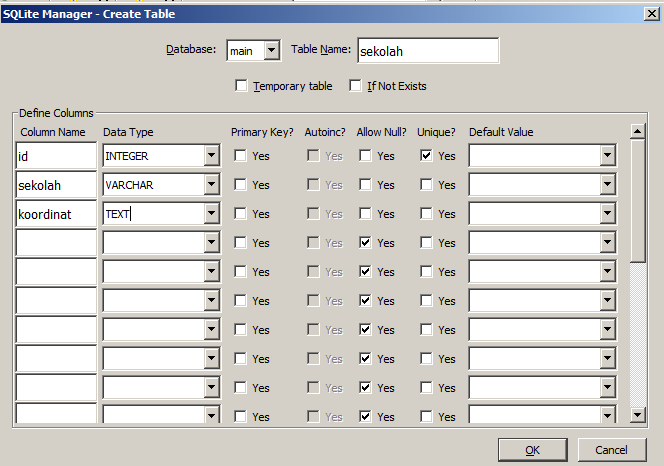The width and height of the screenshot is (664, 466).
Task: Enable Allow Null for the koordinat row
Action: point(365,214)
